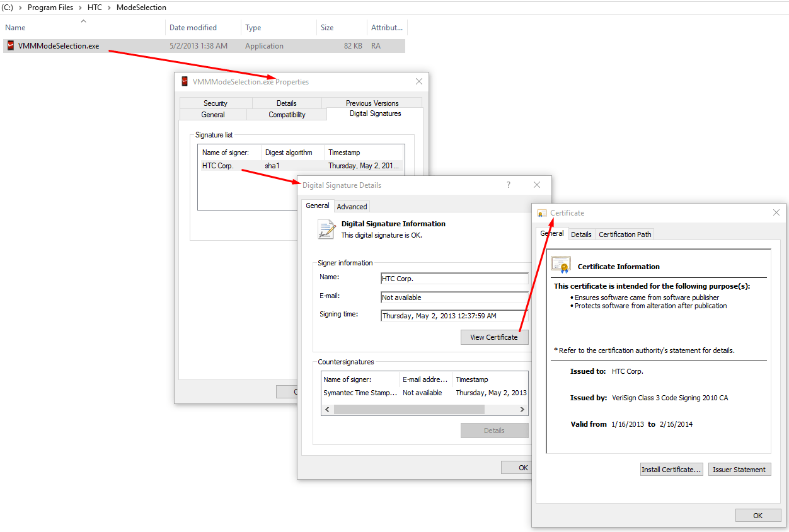Click the ModeSelection breadcrumb

pos(141,8)
